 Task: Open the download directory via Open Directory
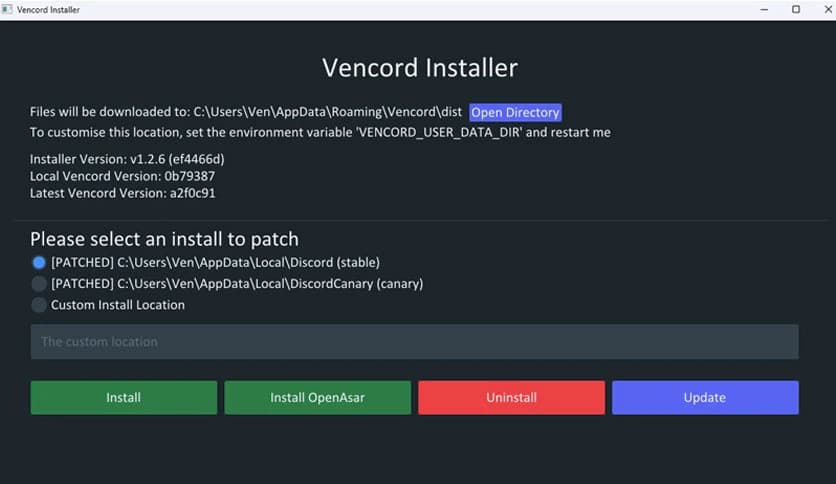point(515,112)
